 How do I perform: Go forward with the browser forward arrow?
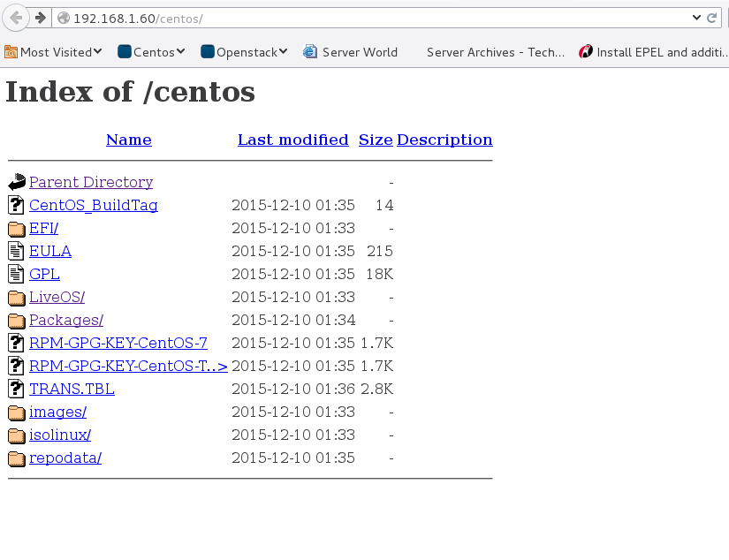point(41,19)
